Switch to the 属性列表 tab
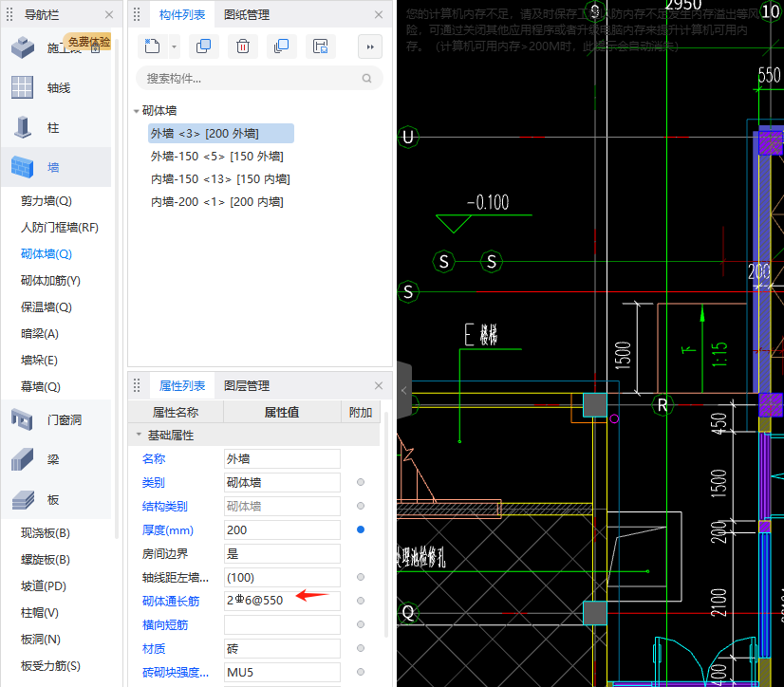The image size is (784, 687). 182,385
